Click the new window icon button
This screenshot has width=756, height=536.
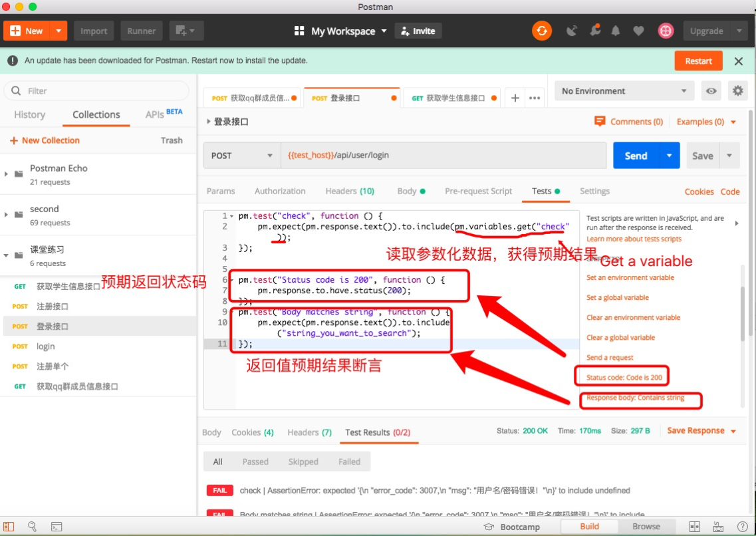[x=186, y=31]
